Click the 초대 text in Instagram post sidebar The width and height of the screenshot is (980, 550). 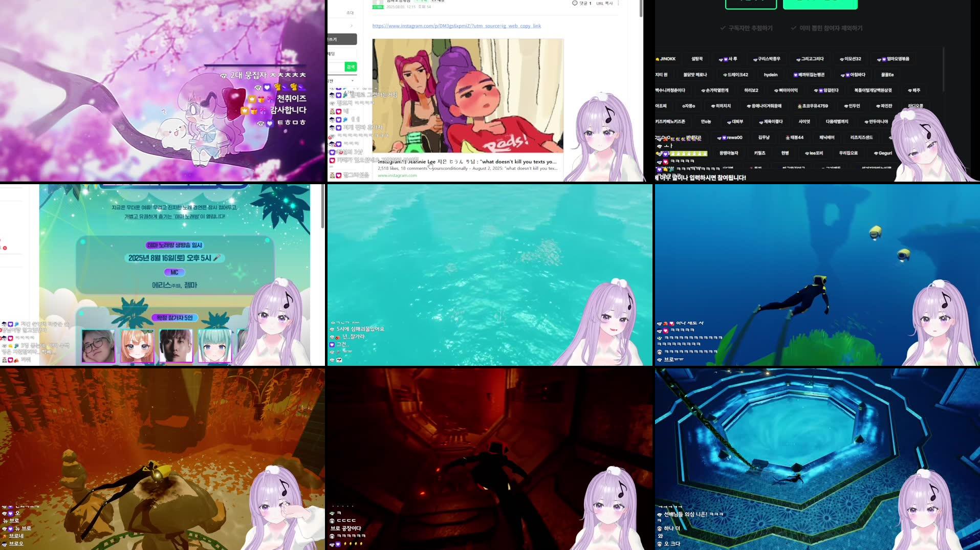[350, 13]
